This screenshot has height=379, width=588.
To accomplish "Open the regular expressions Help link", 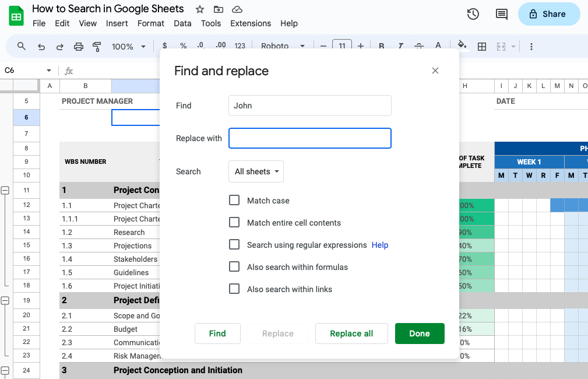I will coord(380,245).
